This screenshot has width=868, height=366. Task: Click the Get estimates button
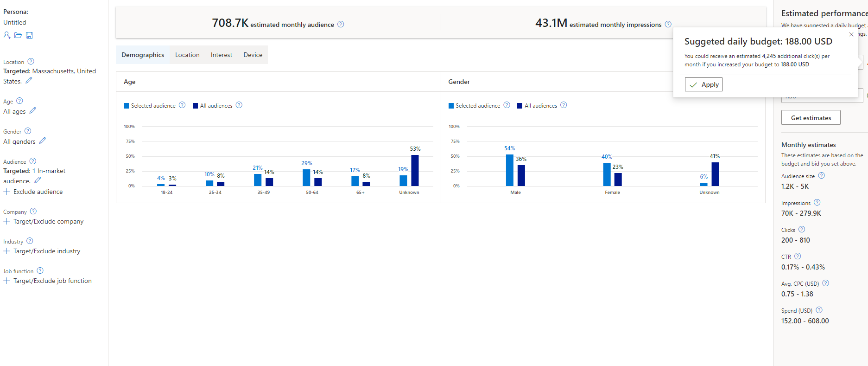pyautogui.click(x=811, y=118)
